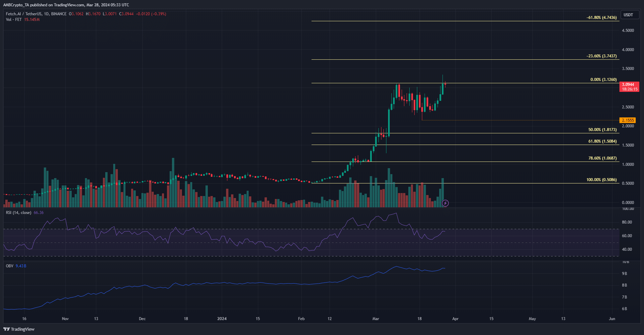Click the 80.00 RSI axis label

tap(627, 222)
